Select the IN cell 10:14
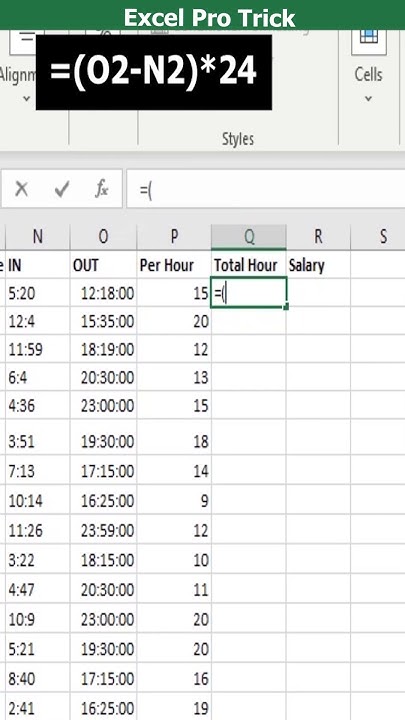Viewport: 405px width, 720px height. click(x=38, y=501)
